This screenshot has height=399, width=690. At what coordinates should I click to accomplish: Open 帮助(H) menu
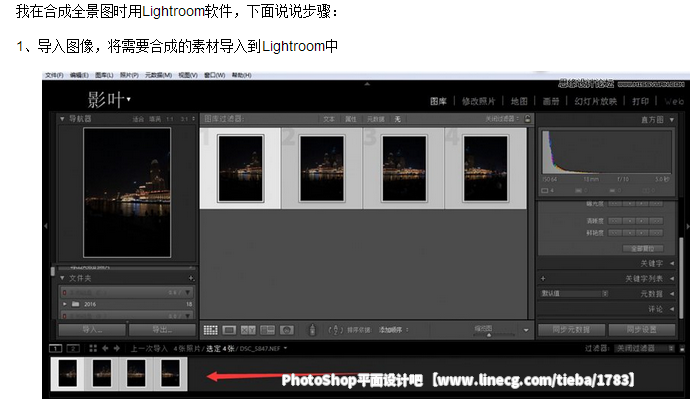point(241,75)
